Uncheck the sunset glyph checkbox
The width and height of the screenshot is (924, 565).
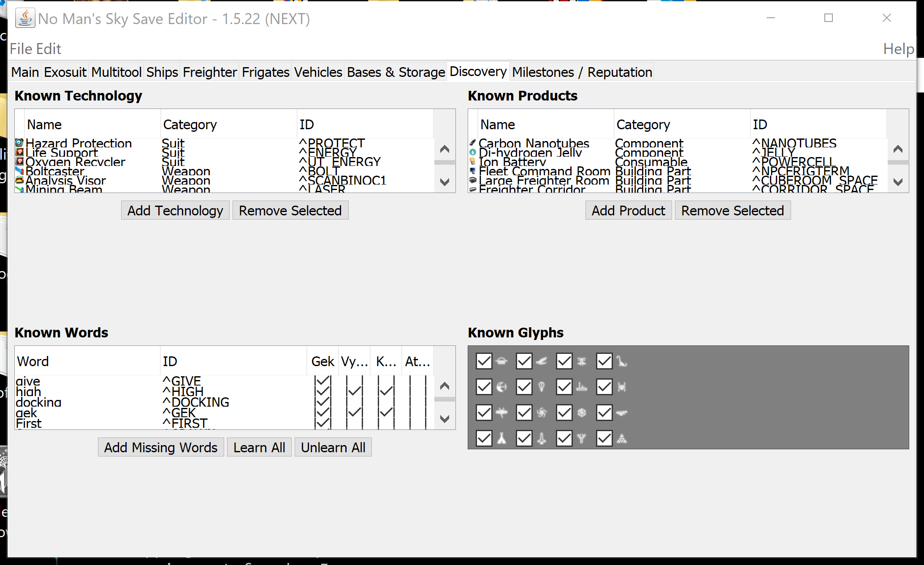pyautogui.click(x=484, y=361)
